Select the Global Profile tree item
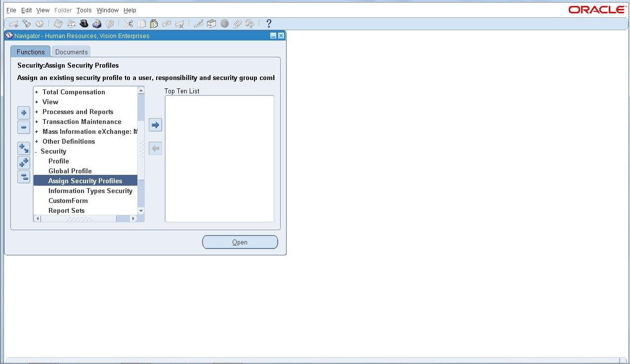This screenshot has height=364, width=630. click(70, 171)
